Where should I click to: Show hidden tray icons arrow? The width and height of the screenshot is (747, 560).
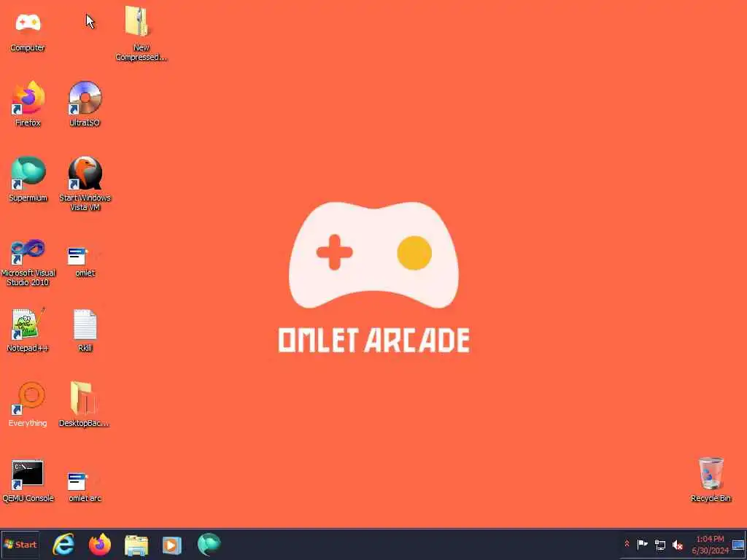point(627,544)
